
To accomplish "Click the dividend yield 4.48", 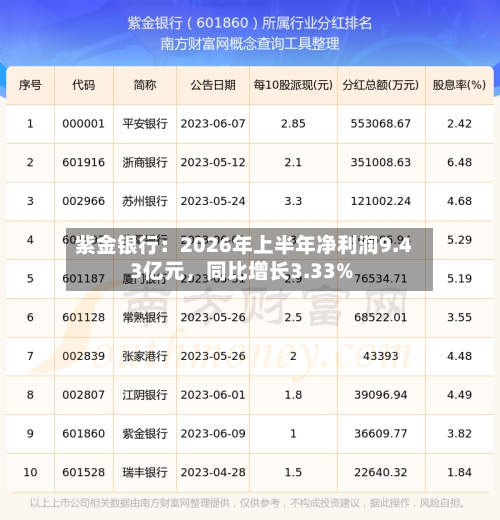I will coord(459,356).
